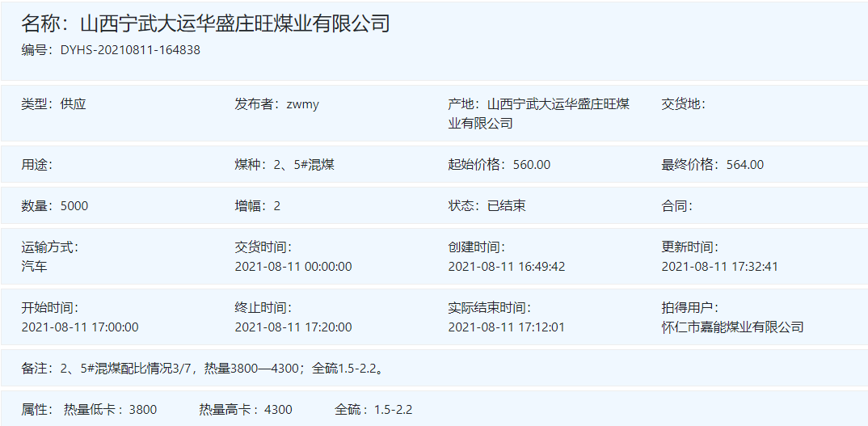This screenshot has width=868, height=426.
Task: Click the 用途 label
Action: 36,165
